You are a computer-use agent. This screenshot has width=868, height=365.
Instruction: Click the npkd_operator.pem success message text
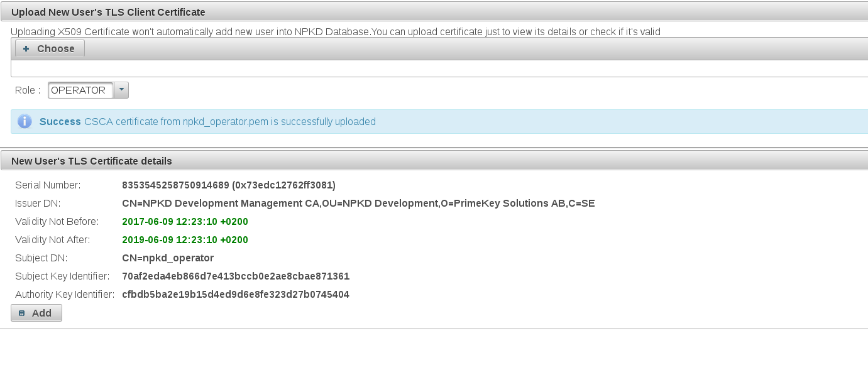[229, 122]
